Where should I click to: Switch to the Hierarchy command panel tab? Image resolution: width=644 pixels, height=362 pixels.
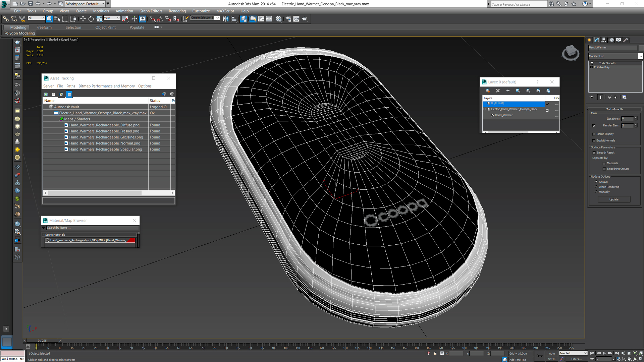(604, 40)
